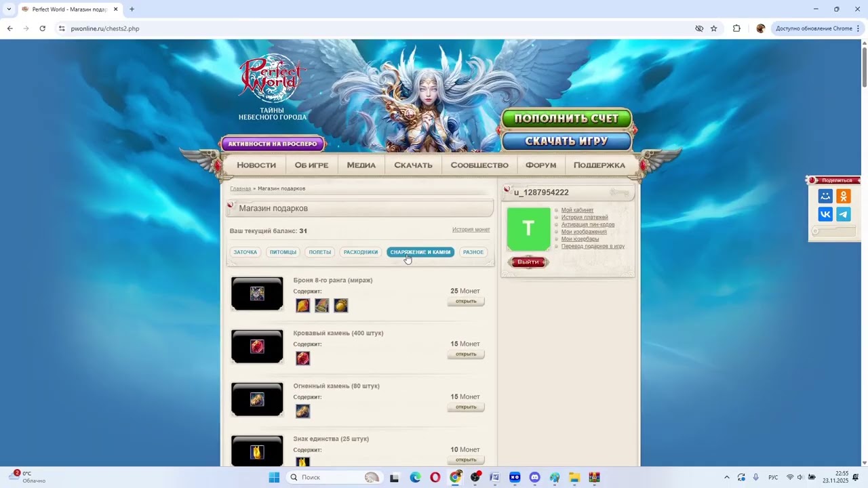
Task: Open the Медиа menu
Action: [x=361, y=165]
